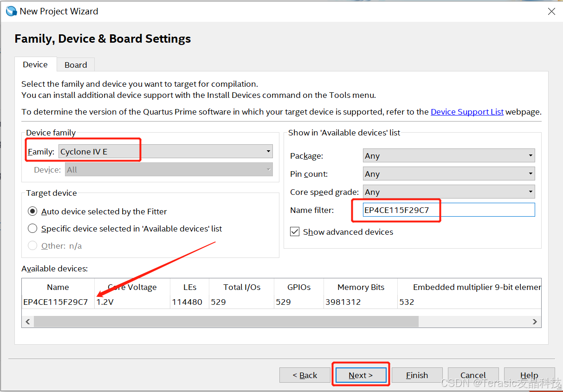Select the Device tab
This screenshot has height=392, width=563.
click(35, 64)
